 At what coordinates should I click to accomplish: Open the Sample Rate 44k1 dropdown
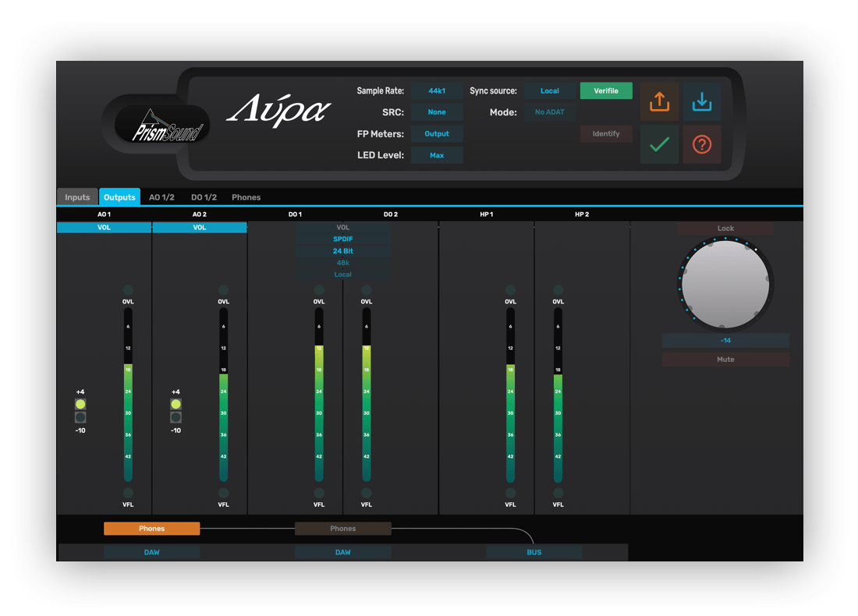click(437, 90)
